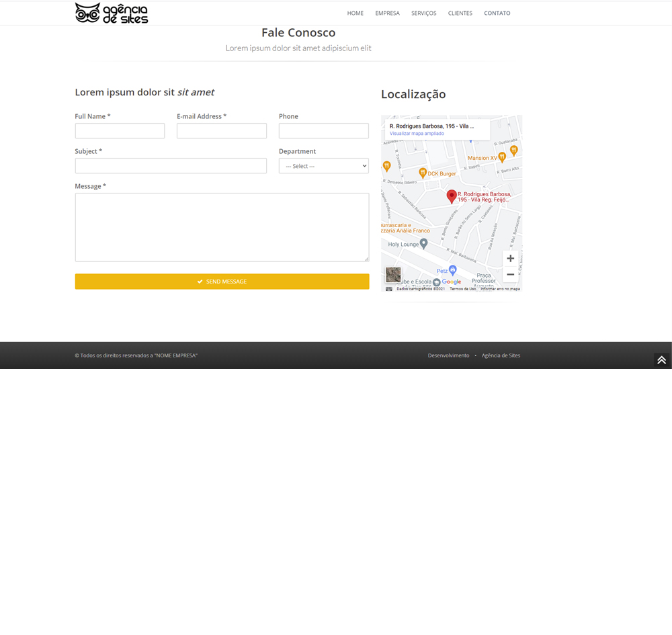Zoom in on the map with plus
This screenshot has width=672, height=635.
click(510, 259)
